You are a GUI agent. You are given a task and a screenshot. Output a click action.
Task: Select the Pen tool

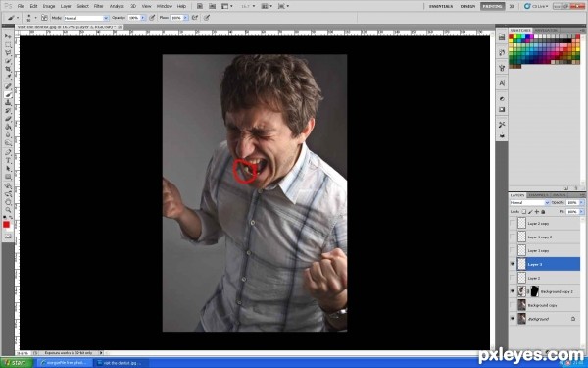click(8, 152)
